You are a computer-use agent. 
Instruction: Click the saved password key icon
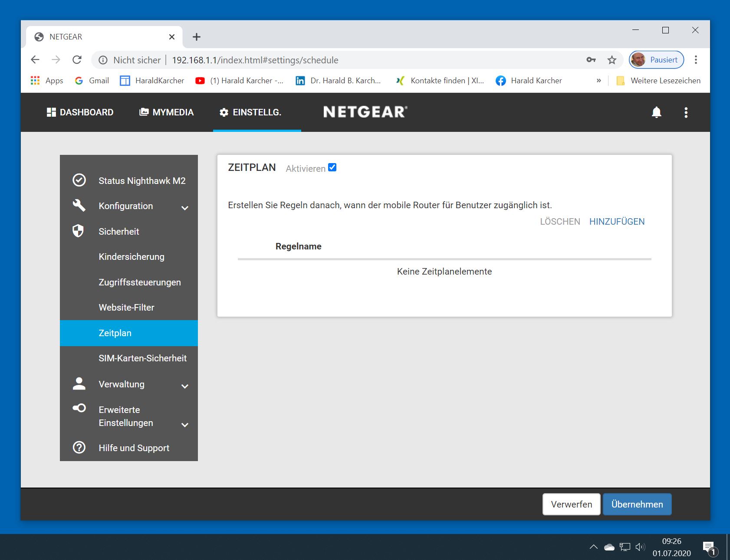point(591,60)
